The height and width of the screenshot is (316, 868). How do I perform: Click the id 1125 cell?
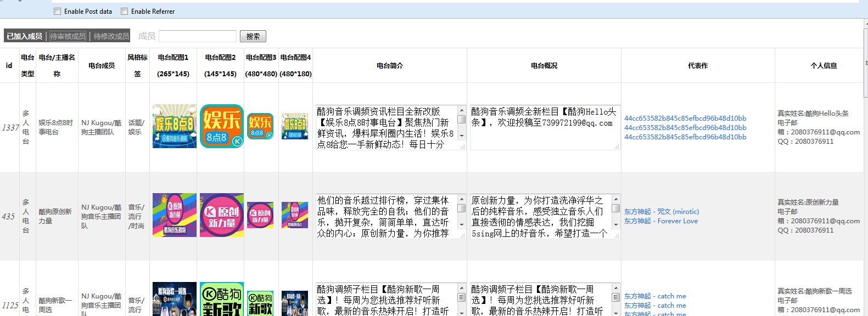[x=10, y=305]
